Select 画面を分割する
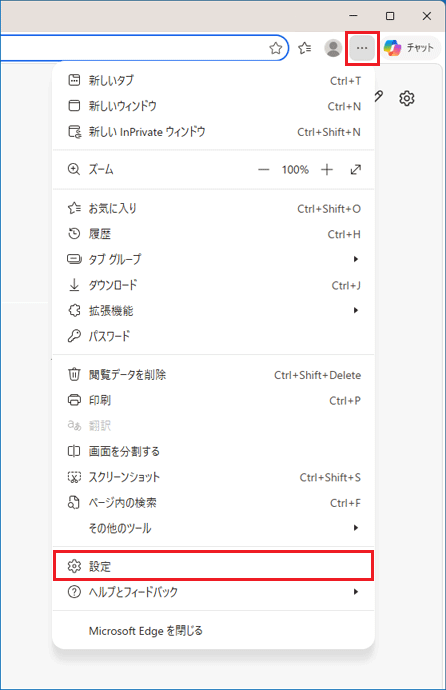Image resolution: width=446 pixels, height=690 pixels. (x=214, y=451)
